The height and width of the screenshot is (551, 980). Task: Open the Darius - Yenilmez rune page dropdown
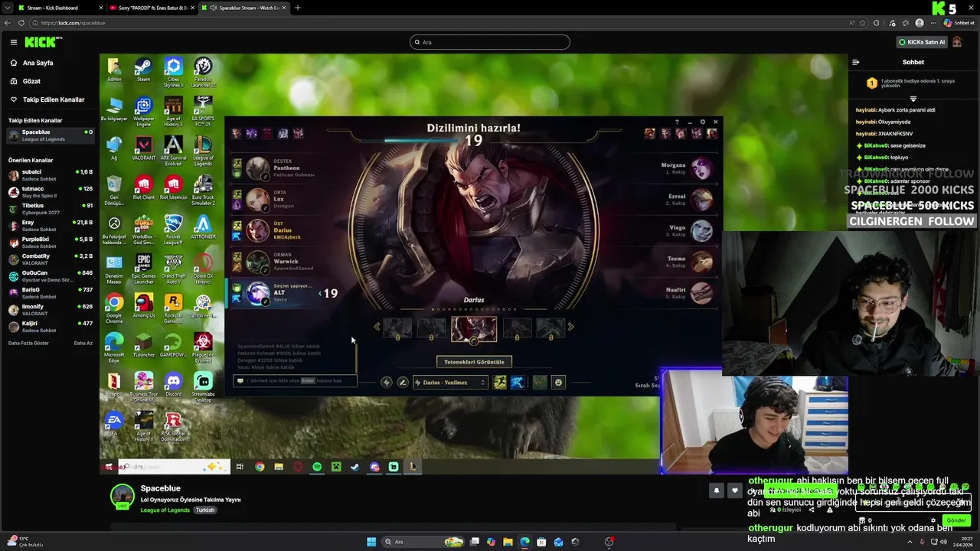(x=450, y=383)
